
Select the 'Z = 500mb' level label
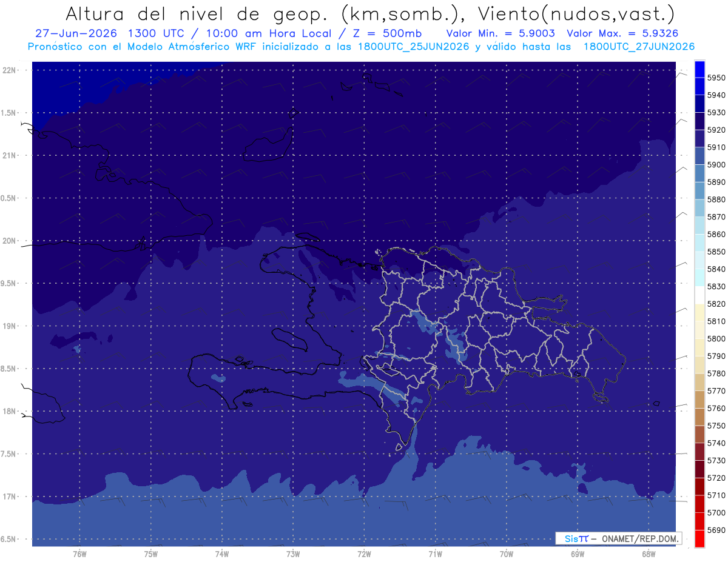tap(388, 33)
